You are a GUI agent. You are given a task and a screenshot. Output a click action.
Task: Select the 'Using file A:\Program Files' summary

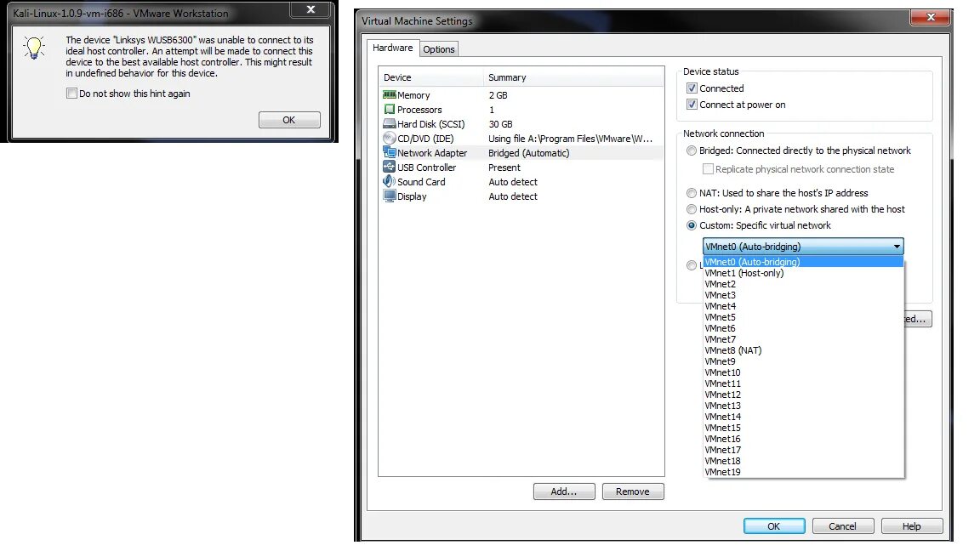click(570, 139)
